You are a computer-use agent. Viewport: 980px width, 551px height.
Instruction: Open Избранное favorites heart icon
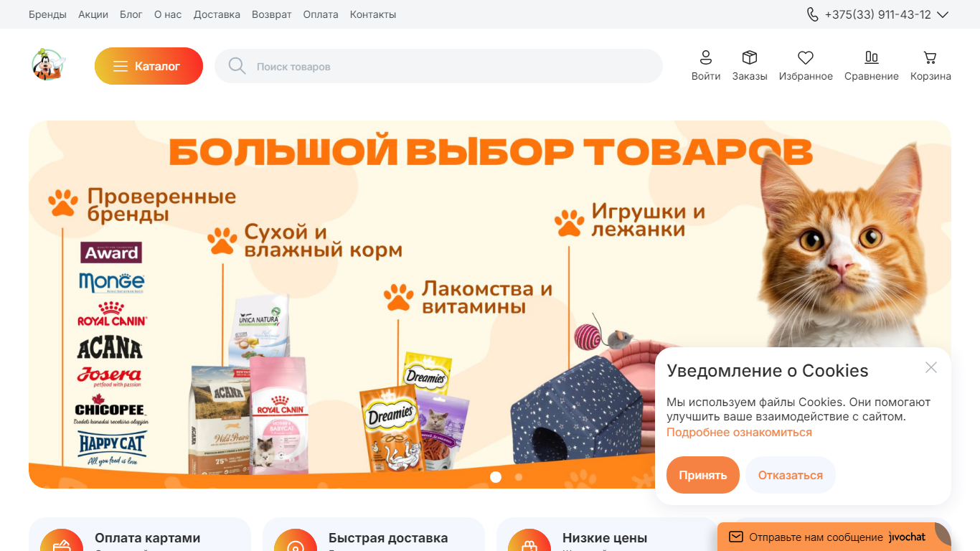[x=806, y=57]
